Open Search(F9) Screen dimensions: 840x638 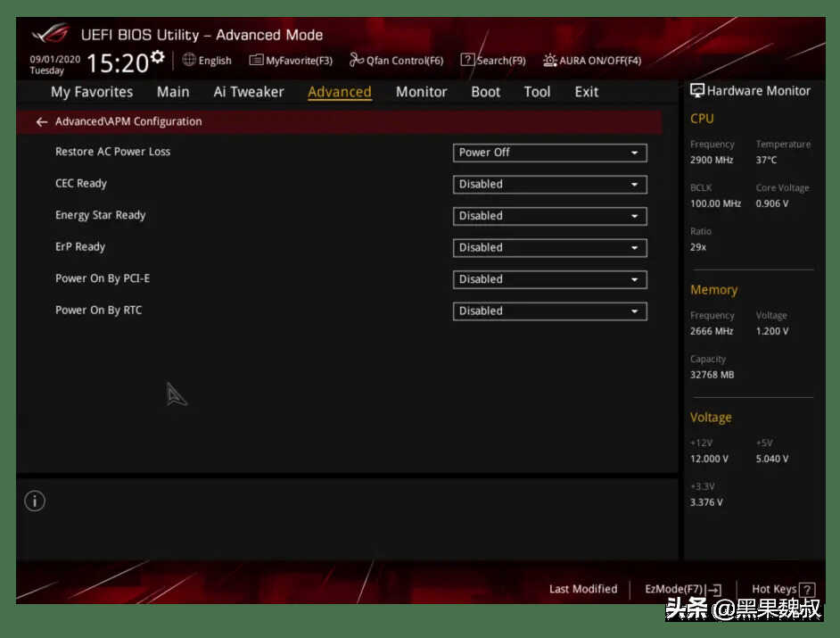click(x=501, y=61)
